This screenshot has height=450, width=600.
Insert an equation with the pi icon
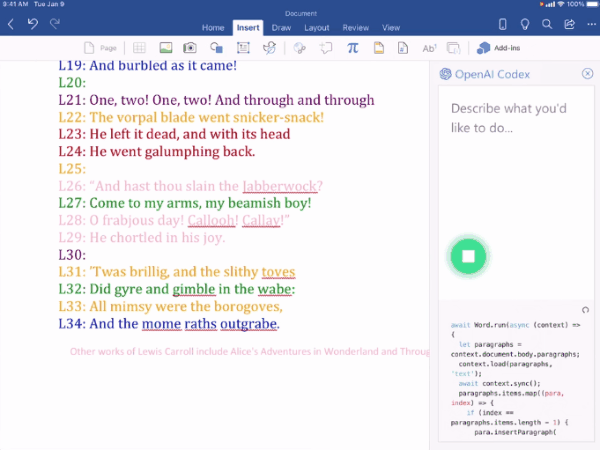click(352, 48)
